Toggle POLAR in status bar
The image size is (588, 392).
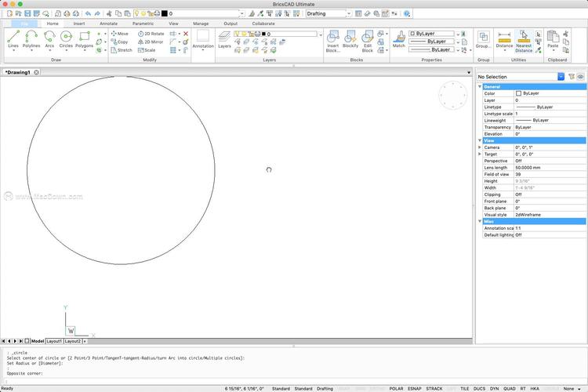tap(396, 389)
